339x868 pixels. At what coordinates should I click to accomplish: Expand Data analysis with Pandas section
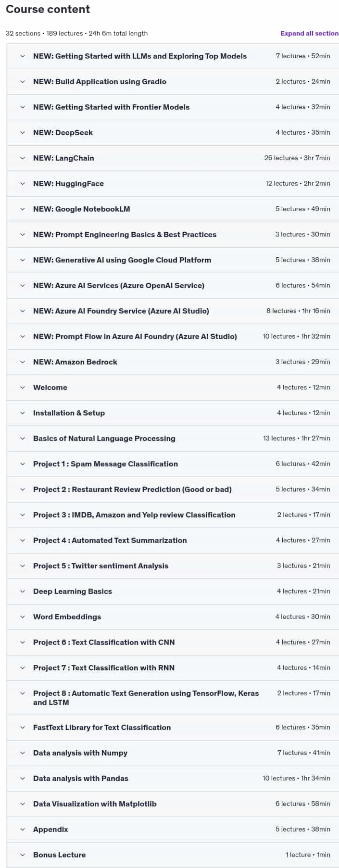172,779
